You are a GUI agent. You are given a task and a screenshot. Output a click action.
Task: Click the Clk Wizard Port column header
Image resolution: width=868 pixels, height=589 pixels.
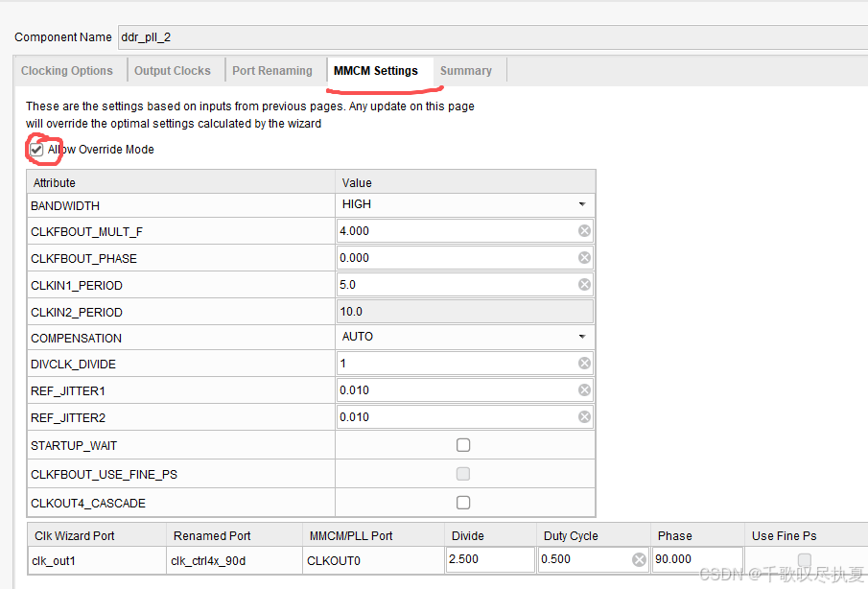click(x=97, y=536)
